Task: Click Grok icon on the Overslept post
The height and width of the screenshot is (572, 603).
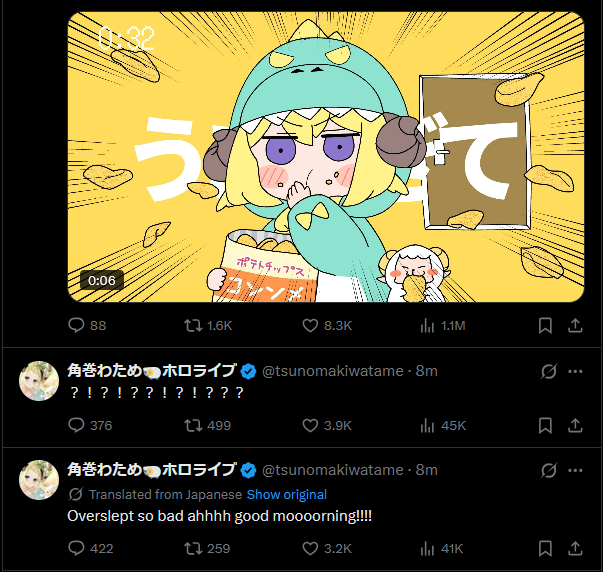Action: coord(548,470)
